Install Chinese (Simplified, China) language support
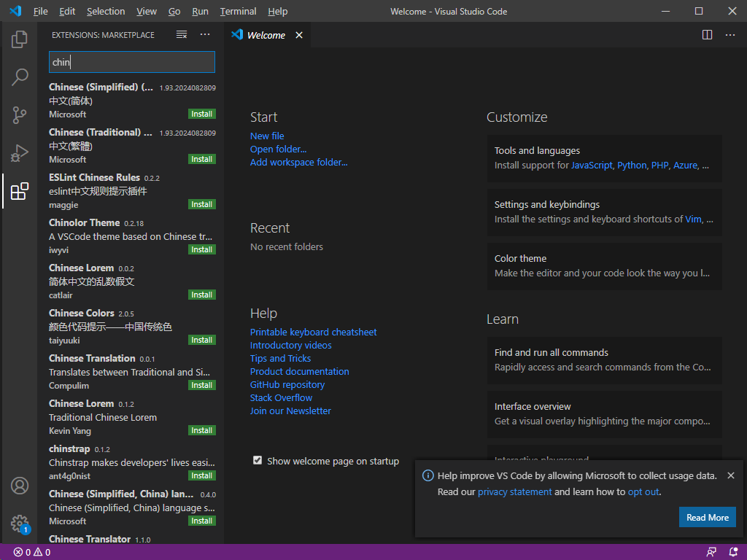Screen dimensions: 747x560 click(202, 521)
